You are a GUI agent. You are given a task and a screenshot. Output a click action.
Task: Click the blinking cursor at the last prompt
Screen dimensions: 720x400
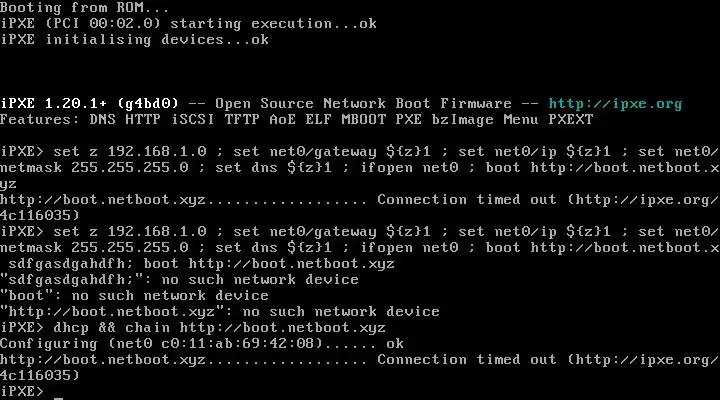coord(59,394)
